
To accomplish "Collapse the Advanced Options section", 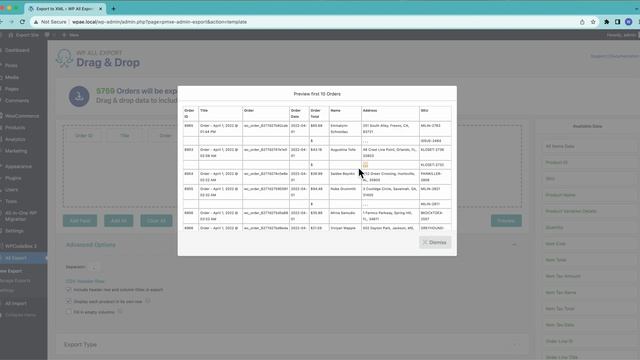I will pyautogui.click(x=515, y=245).
